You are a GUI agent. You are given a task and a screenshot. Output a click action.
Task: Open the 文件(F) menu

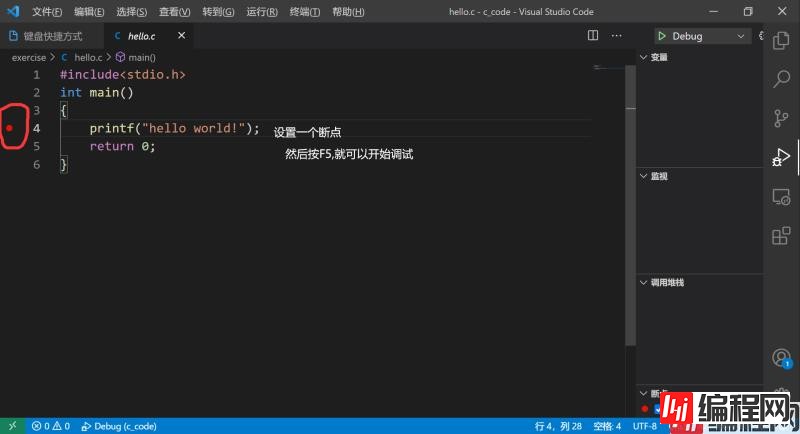tap(47, 12)
